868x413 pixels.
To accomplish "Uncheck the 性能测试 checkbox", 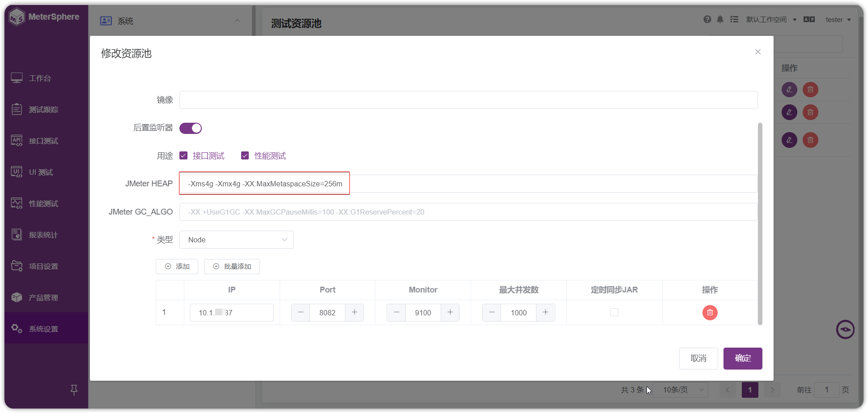I will [245, 155].
